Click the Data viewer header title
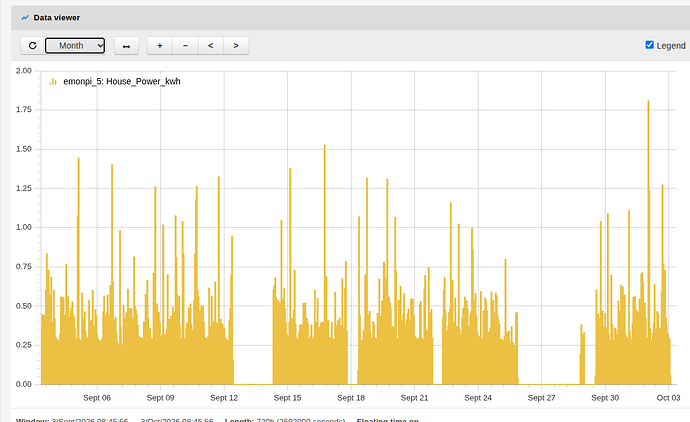Screen dimensions: 690x422 [x=57, y=18]
